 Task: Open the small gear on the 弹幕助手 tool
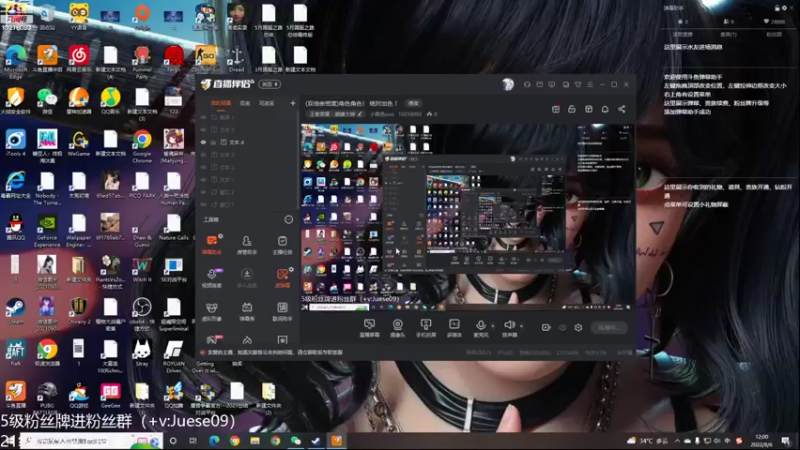[x=220, y=236]
